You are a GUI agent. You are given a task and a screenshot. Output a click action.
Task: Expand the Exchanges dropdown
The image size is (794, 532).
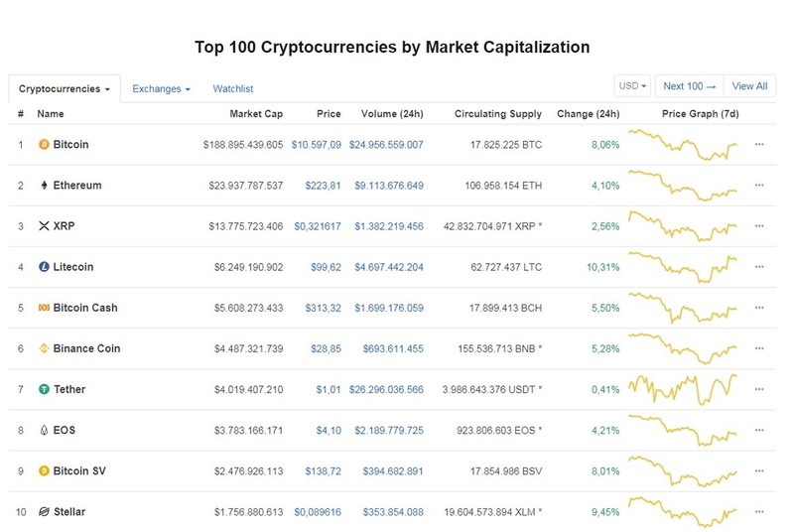coord(161,89)
